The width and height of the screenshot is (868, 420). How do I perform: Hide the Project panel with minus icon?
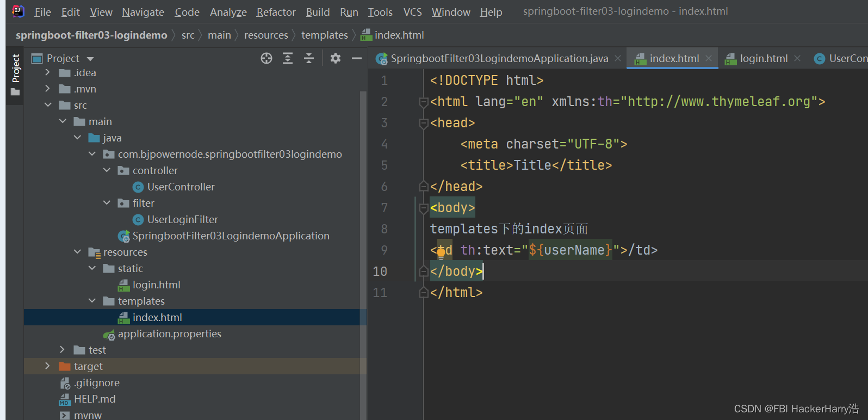point(357,58)
